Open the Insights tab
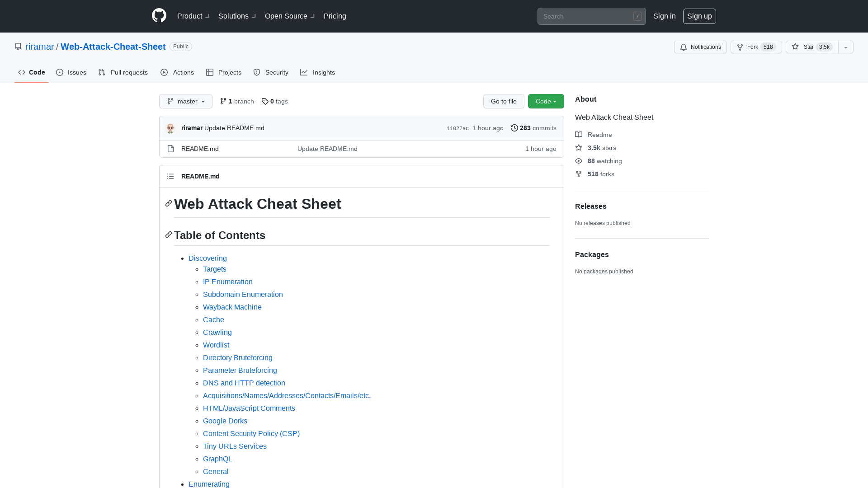 point(318,72)
